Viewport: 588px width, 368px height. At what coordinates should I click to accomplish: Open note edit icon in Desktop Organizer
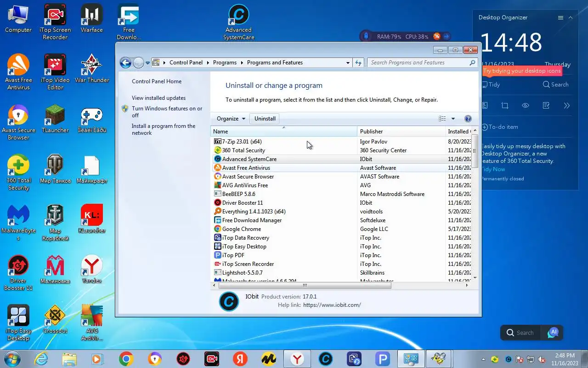click(546, 105)
